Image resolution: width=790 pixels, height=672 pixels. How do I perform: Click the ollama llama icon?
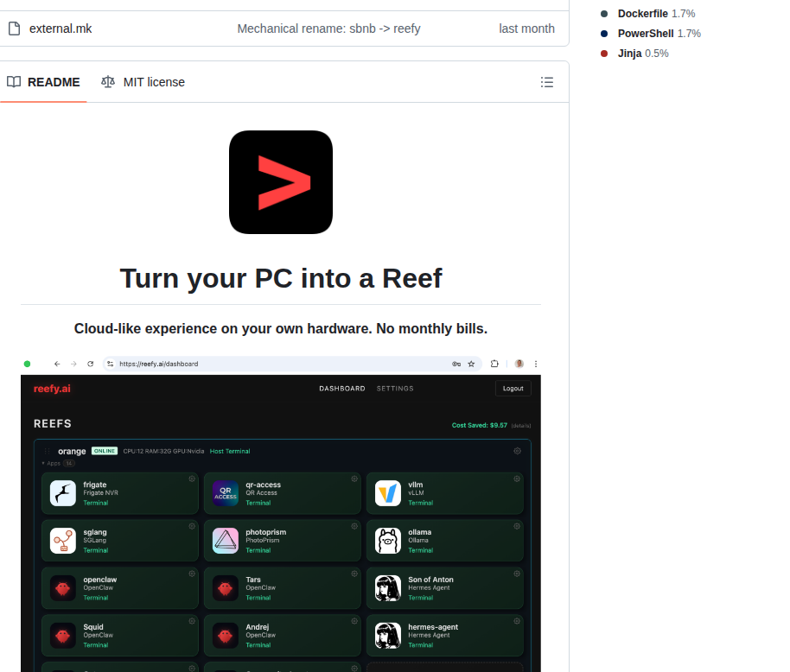388,541
